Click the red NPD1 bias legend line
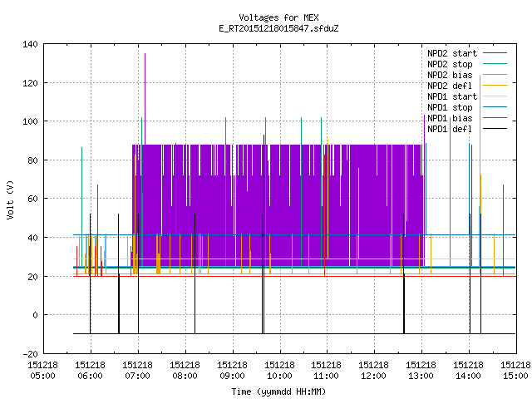The image size is (532, 399). pos(495,118)
